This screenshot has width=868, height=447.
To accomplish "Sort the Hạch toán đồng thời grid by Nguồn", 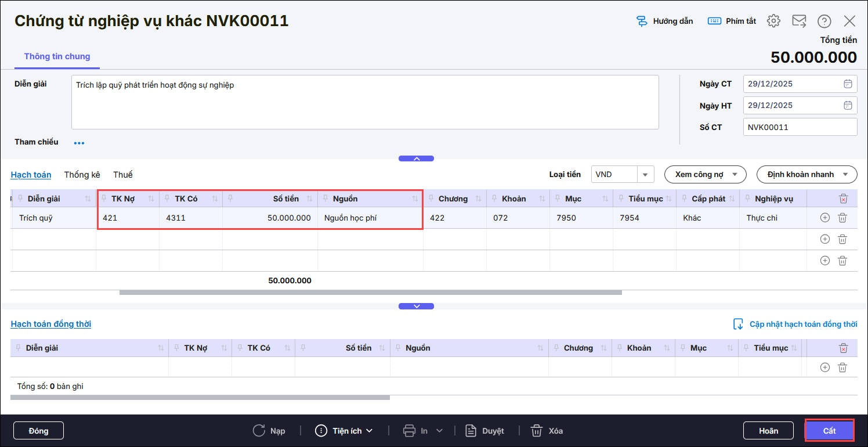I will (x=541, y=348).
